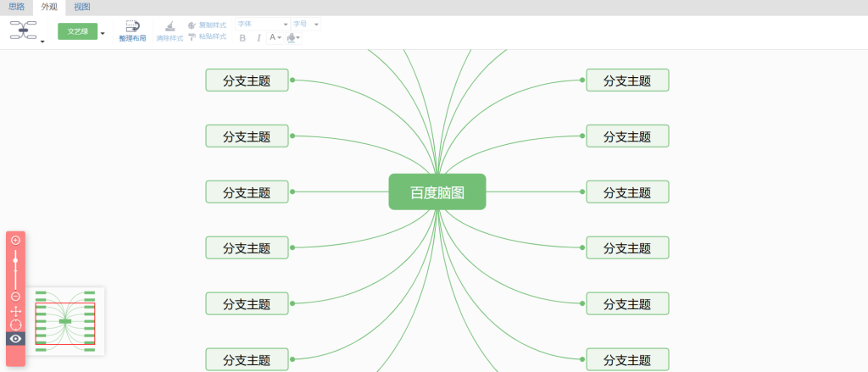
Task: Open the 字体 font family dropdown
Action: [x=263, y=25]
